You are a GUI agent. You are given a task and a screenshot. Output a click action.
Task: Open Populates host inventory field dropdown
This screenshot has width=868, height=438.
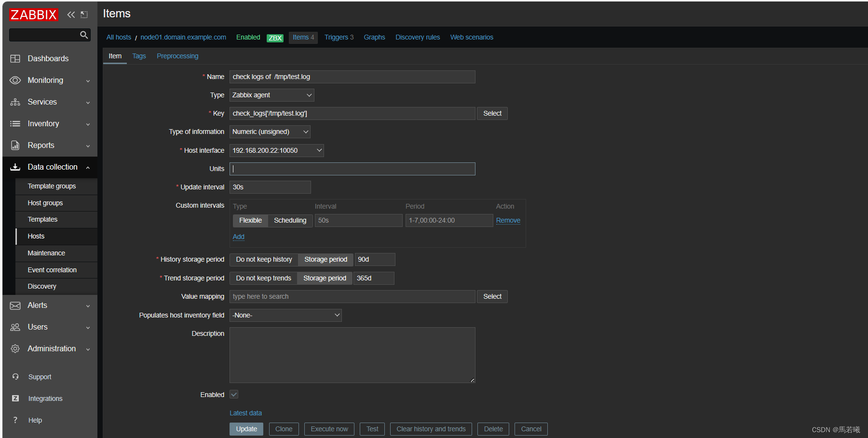coord(285,316)
